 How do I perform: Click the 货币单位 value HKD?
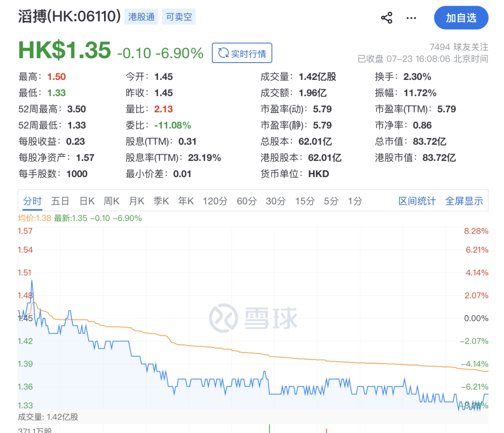(319, 174)
